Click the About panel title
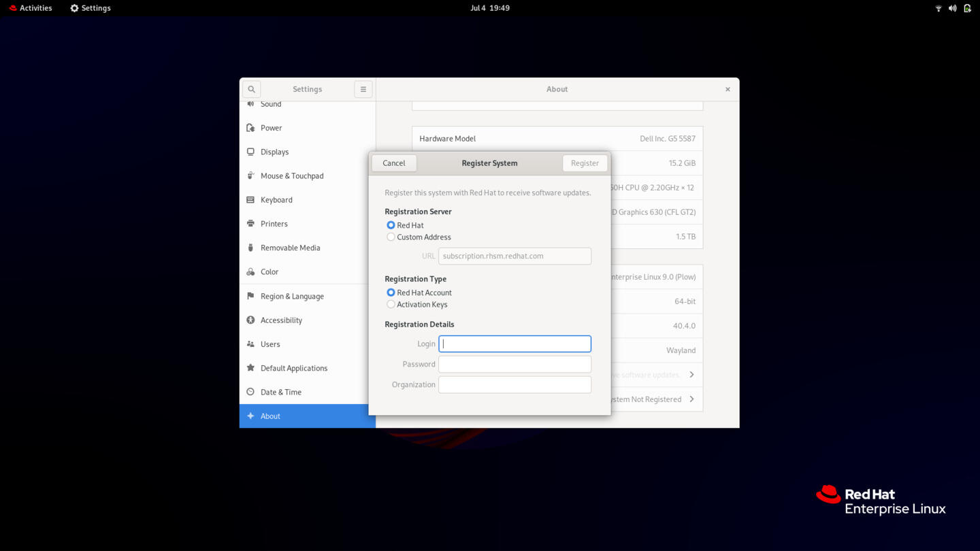The width and height of the screenshot is (980, 551). [557, 89]
